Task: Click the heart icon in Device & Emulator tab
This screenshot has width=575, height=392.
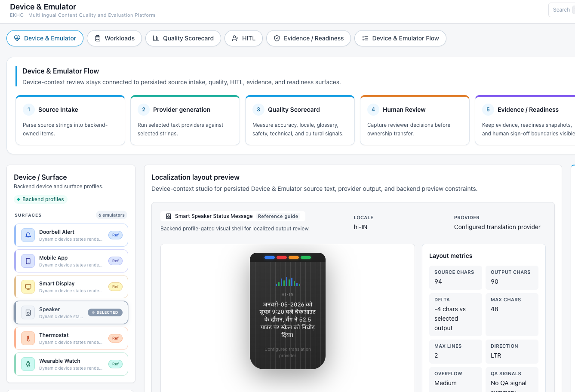Action: tap(17, 38)
